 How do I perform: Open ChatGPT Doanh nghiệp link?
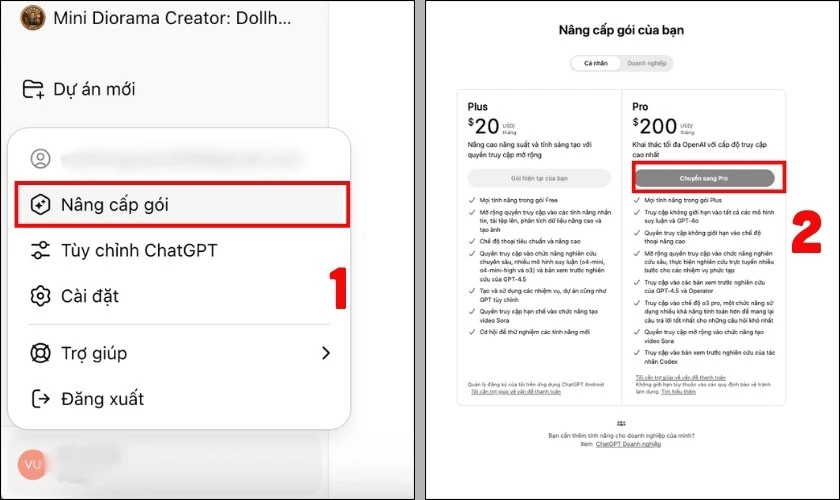tap(628, 444)
